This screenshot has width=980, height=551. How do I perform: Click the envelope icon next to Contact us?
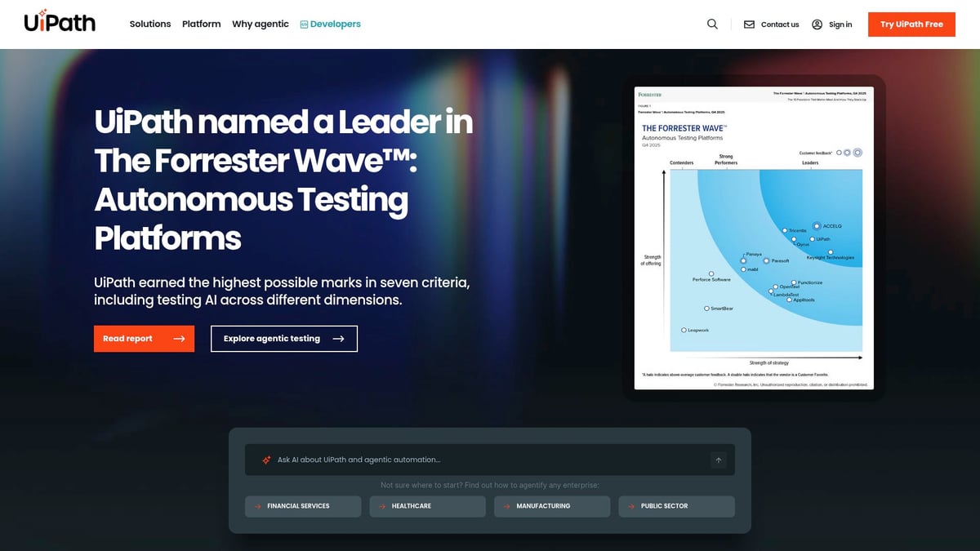coord(748,24)
